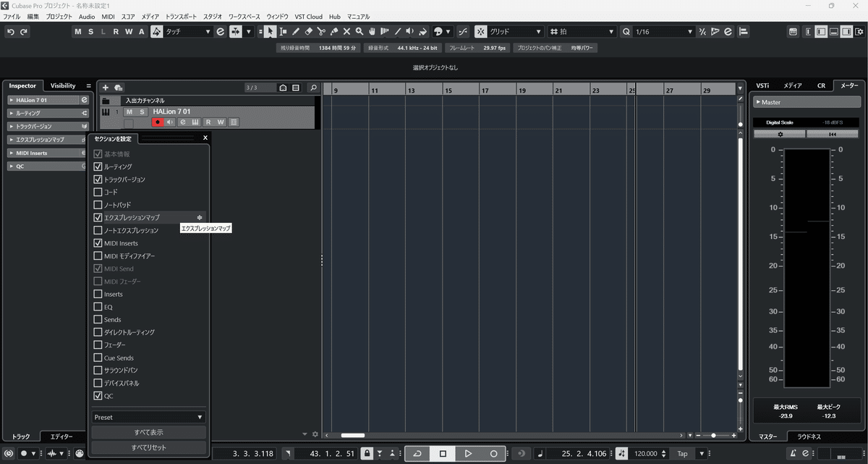Image resolution: width=868 pixels, height=464 pixels.
Task: Uncheck the QC checkbox
Action: click(98, 396)
